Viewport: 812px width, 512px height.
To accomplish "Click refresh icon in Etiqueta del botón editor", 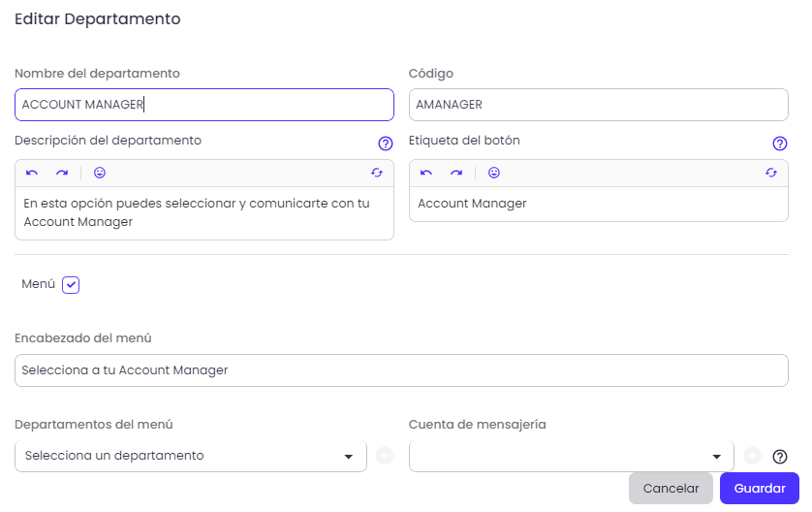I will 771,173.
